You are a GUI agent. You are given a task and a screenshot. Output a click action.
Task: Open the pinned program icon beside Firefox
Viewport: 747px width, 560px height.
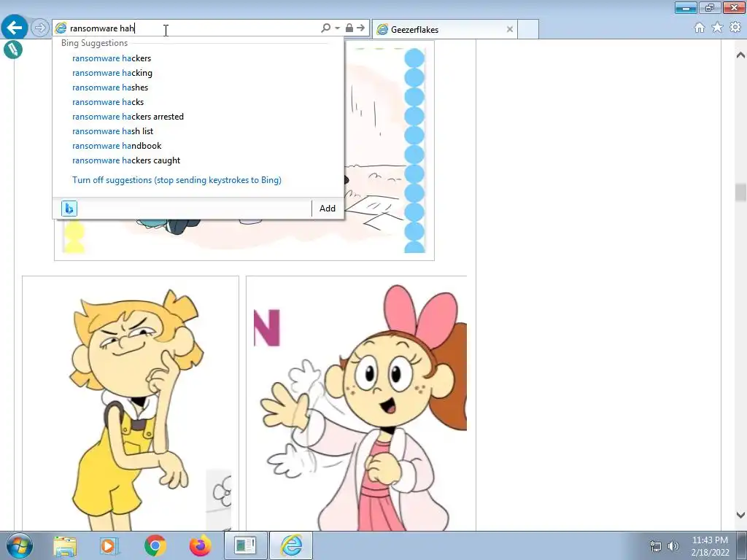point(245,545)
